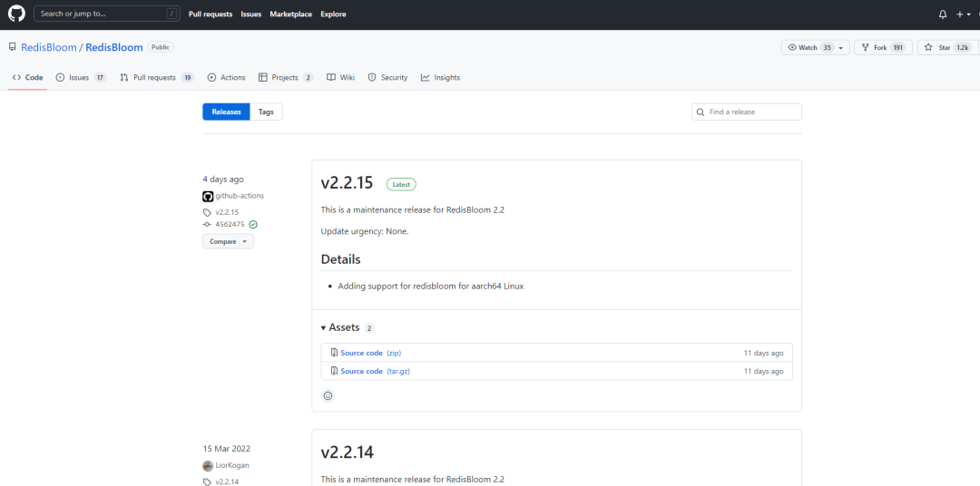Click the slash shortcut icon in search

click(x=171, y=14)
